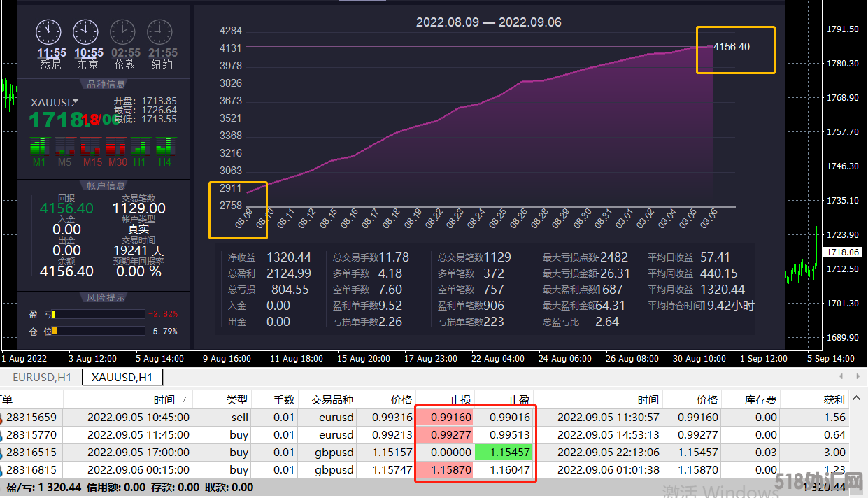Switch to the EURUSD,H1 chart tab
Screen dimensions: 868x498
42,378
